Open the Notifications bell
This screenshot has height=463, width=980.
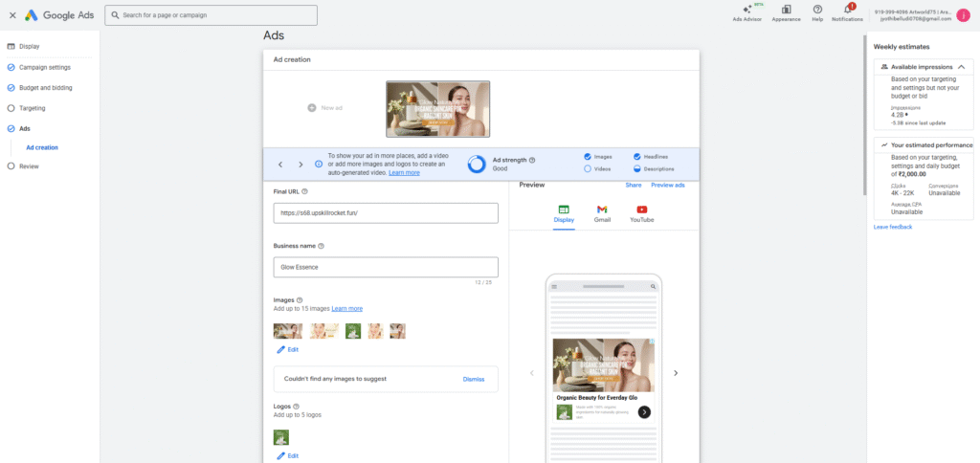[x=846, y=10]
